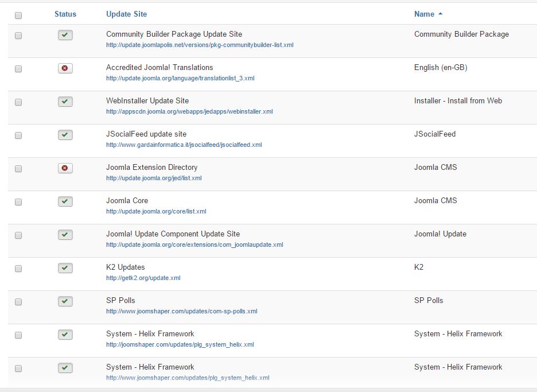Open http://joomshaper.com/updates/plg_system_helix.xml link
This screenshot has height=392, width=537.
point(180,344)
